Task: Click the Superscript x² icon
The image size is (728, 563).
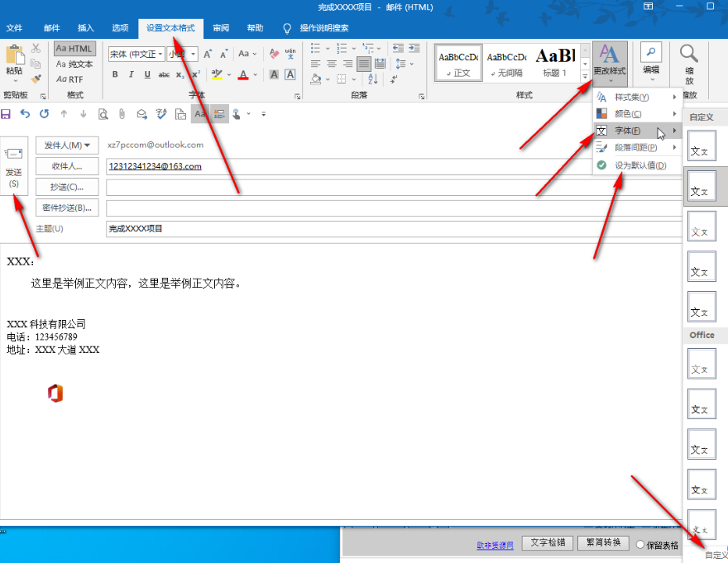Action: click(196, 74)
